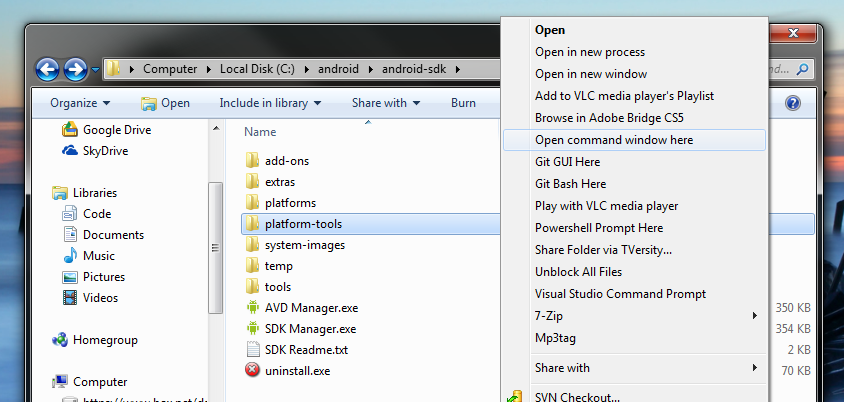This screenshot has width=844, height=402.
Task: Click the Open toolbar button
Action: pos(166,103)
